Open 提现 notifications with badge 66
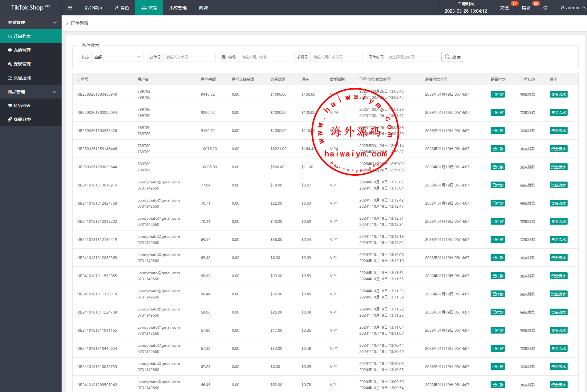The image size is (587, 392). [x=526, y=8]
